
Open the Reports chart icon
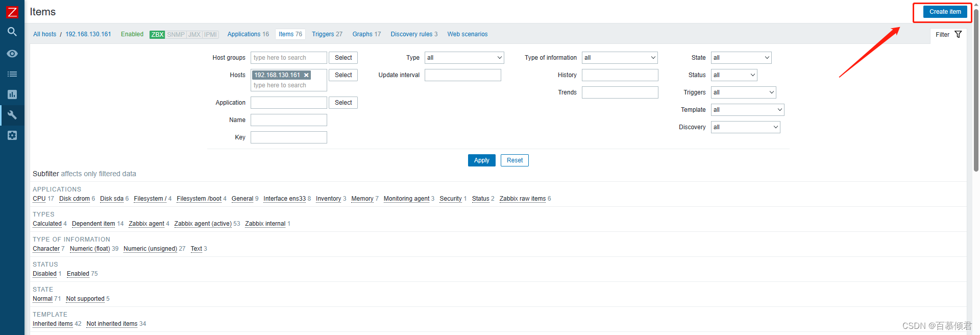point(12,94)
